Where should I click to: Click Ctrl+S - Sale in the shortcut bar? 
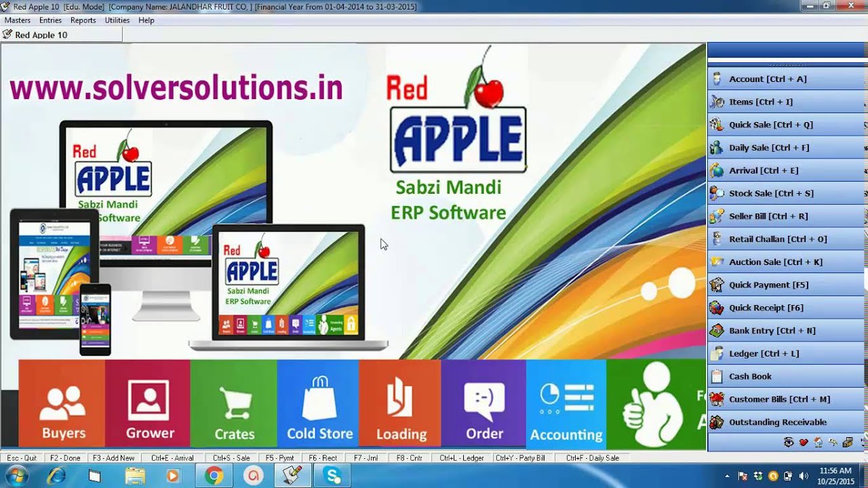pyautogui.click(x=231, y=458)
